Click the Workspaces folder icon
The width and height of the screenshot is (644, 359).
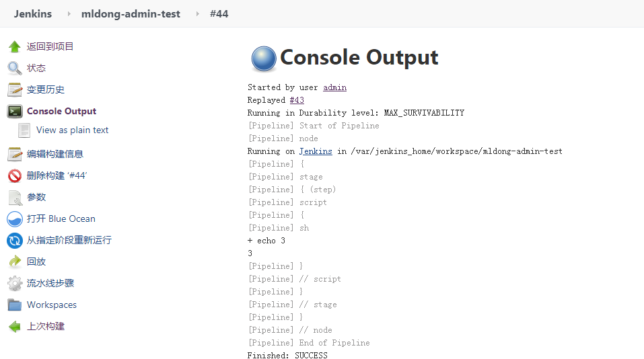tap(14, 305)
